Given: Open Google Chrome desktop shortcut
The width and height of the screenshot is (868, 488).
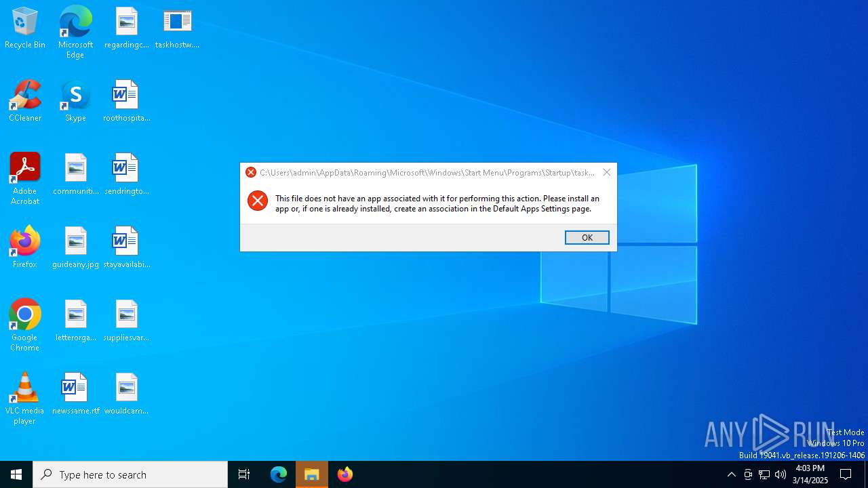Looking at the screenshot, I should tap(25, 325).
